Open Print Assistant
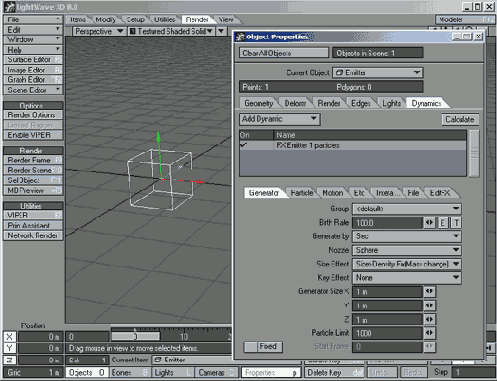 point(33,225)
